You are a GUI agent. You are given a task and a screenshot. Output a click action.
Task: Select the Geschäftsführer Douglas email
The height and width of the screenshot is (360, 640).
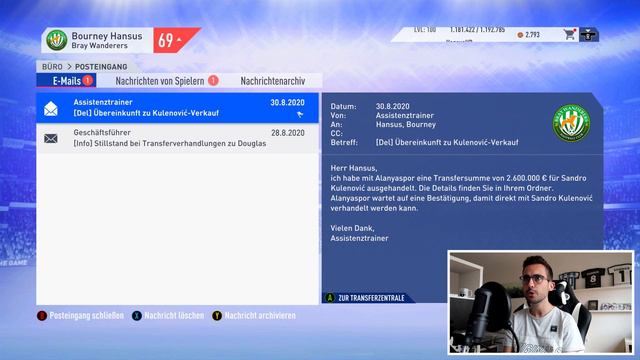[x=177, y=138]
